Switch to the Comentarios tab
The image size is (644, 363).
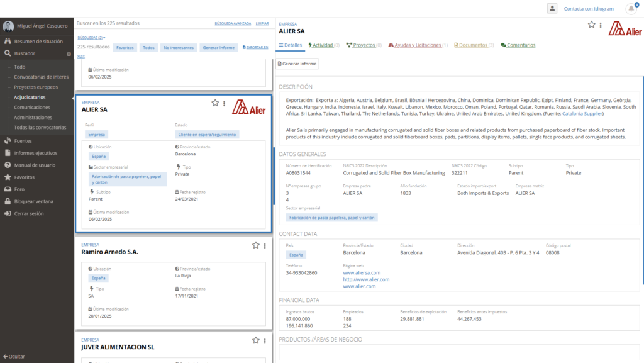click(518, 45)
